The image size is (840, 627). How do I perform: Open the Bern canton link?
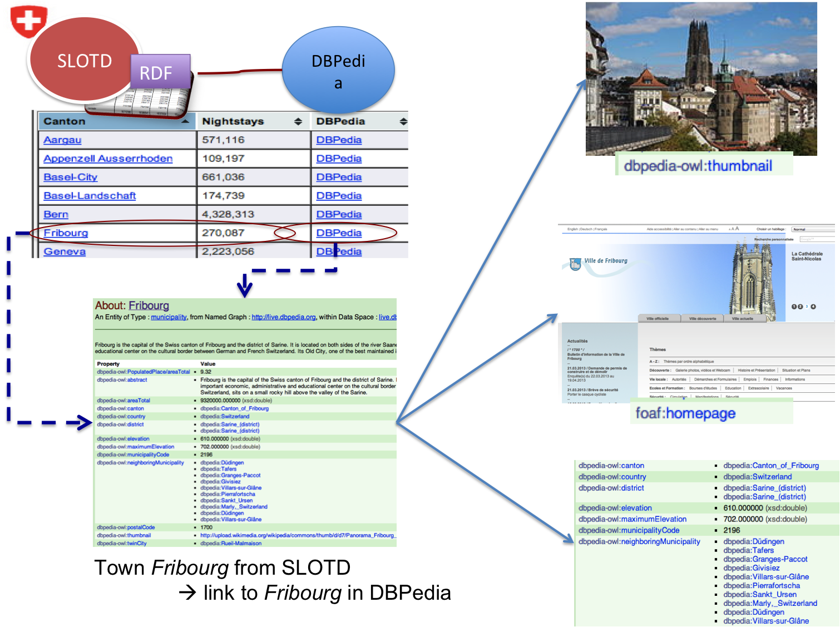pos(56,215)
